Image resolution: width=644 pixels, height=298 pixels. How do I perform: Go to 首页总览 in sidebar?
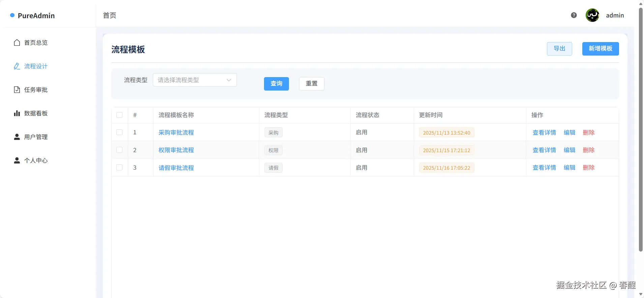(36, 43)
